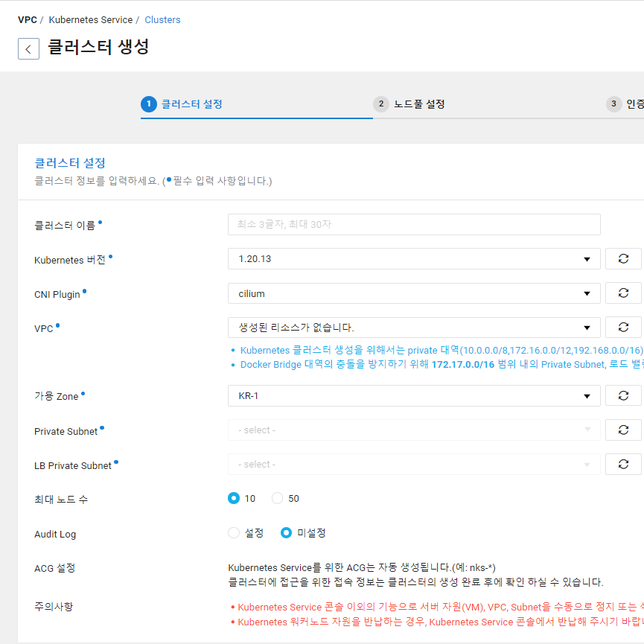Refresh the VPC list
644x644 pixels.
pos(623,328)
